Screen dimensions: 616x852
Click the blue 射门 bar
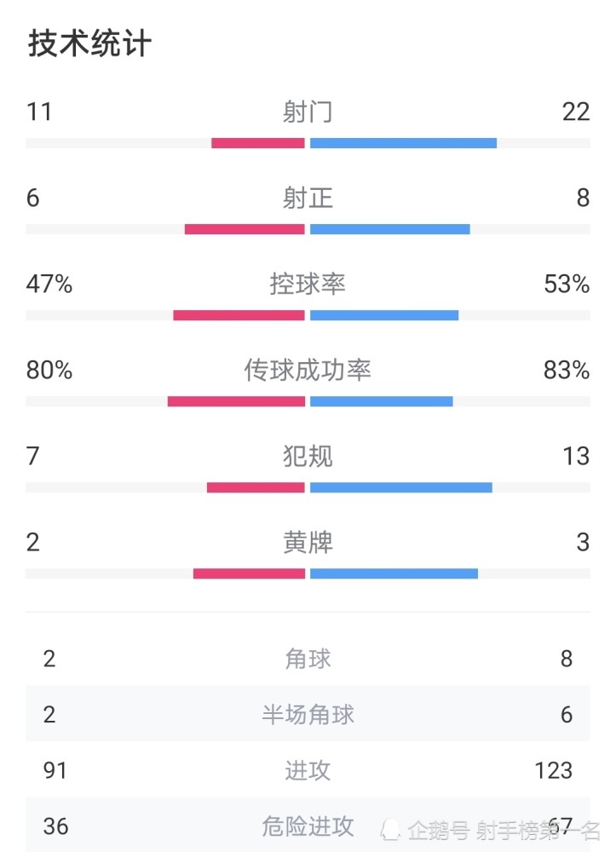(403, 143)
